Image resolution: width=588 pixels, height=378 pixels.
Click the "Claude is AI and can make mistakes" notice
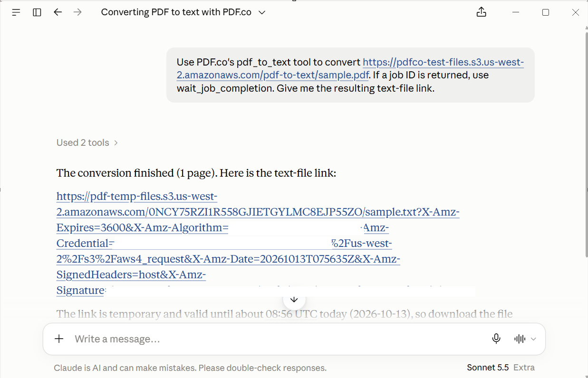tap(190, 368)
